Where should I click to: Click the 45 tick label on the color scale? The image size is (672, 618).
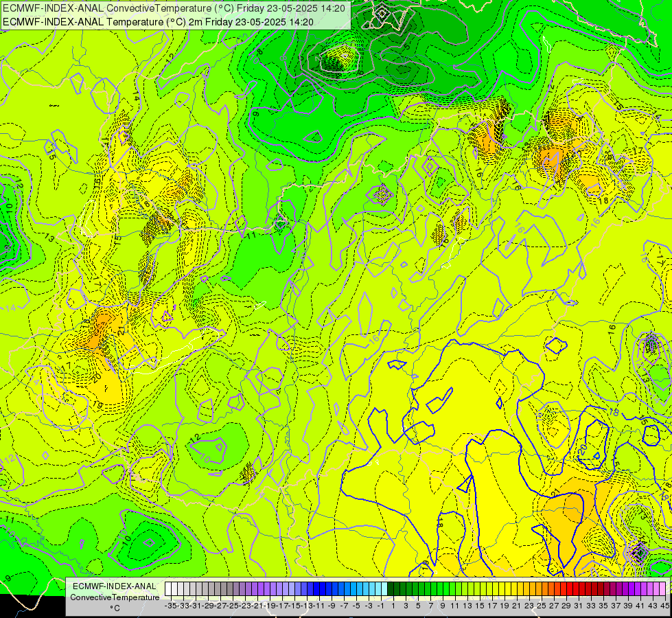tap(664, 606)
